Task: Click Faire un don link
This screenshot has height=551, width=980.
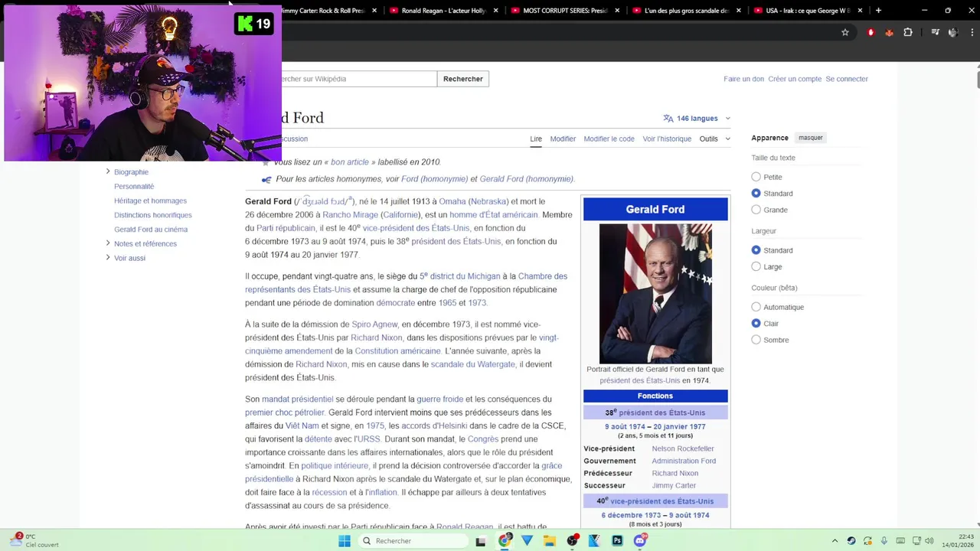Action: pyautogui.click(x=743, y=79)
